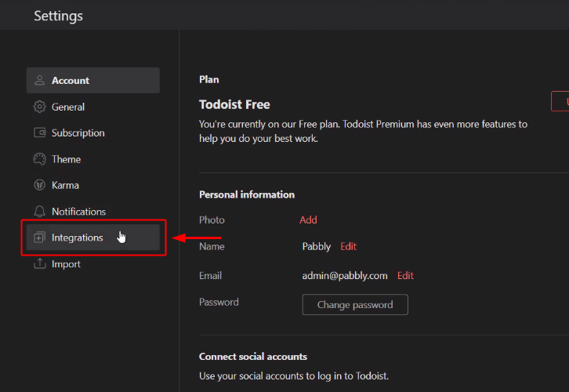Open Notifications settings
569x392 pixels.
[x=93, y=211]
